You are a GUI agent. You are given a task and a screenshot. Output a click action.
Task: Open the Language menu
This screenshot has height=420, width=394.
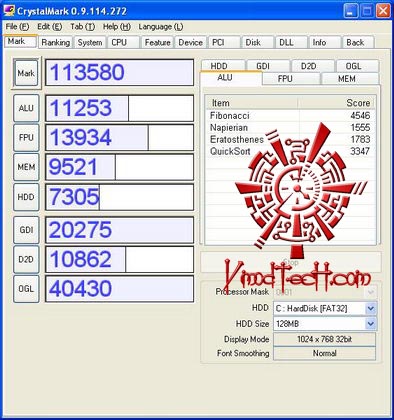161,27
